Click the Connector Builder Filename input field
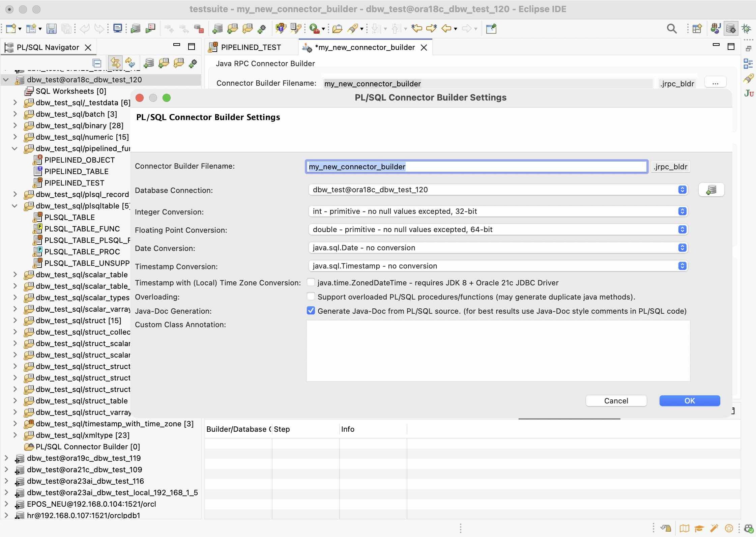This screenshot has height=537, width=756. (x=472, y=166)
